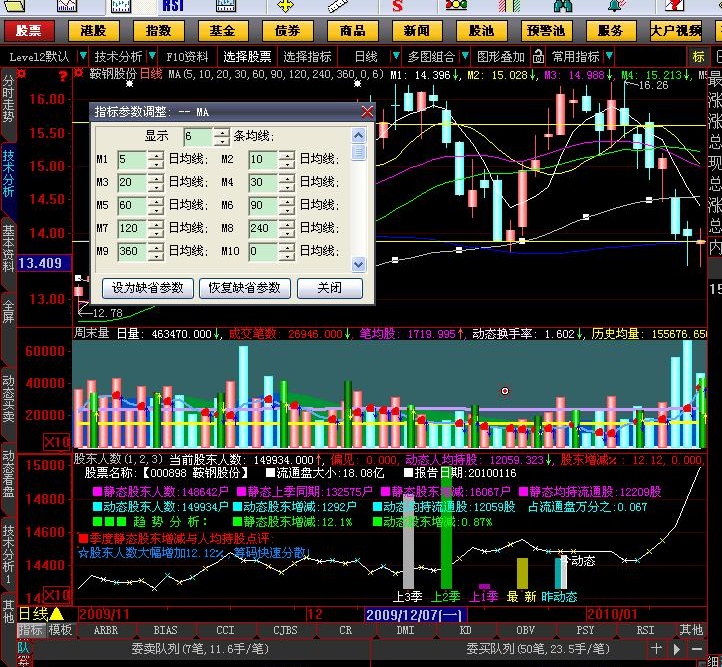Increase the M5 day value stepper

coord(156,201)
